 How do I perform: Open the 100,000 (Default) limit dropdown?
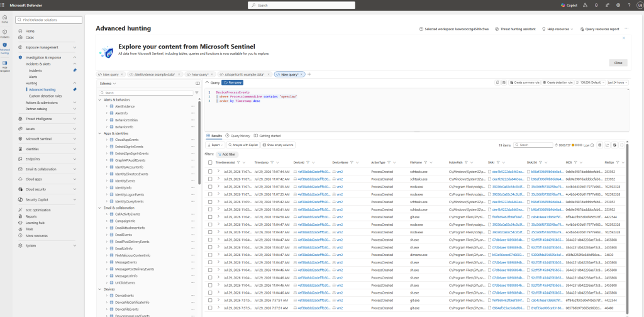tap(590, 82)
